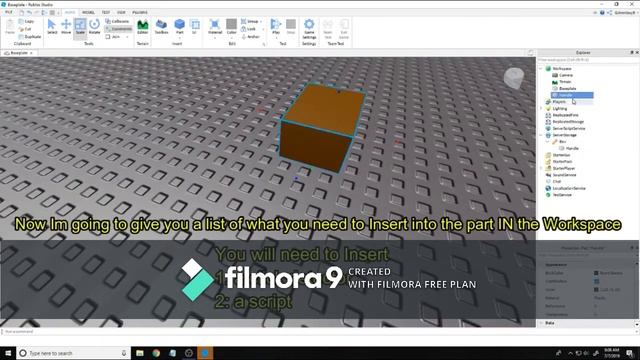The height and width of the screenshot is (360, 640).
Task: Cut the selected object
Action: pos(25,29)
